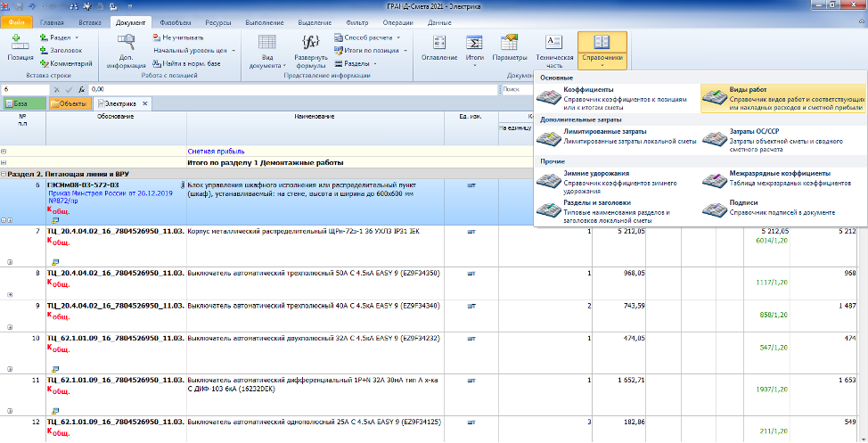This screenshot has width=868, height=443.
Task: Collapse Раздел 2 Питающая линия section
Action: click(4, 174)
